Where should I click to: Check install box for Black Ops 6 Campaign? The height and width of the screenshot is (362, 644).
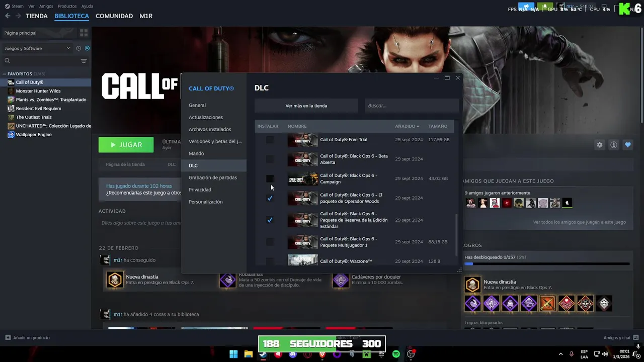(270, 178)
